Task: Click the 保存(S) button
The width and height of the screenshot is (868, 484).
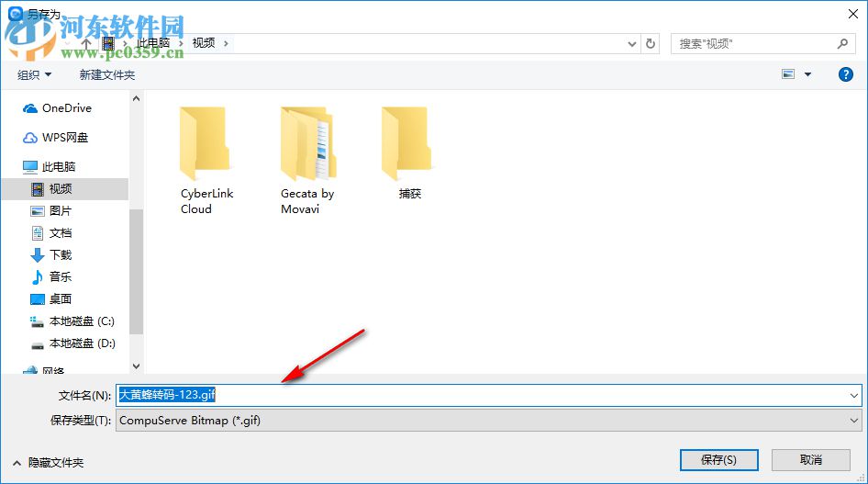Action: click(718, 459)
